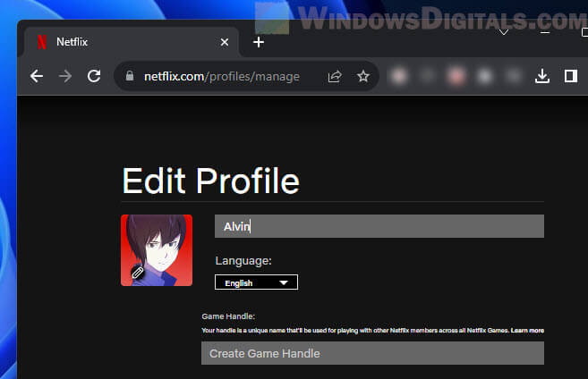Open the tab search chevron

click(504, 32)
